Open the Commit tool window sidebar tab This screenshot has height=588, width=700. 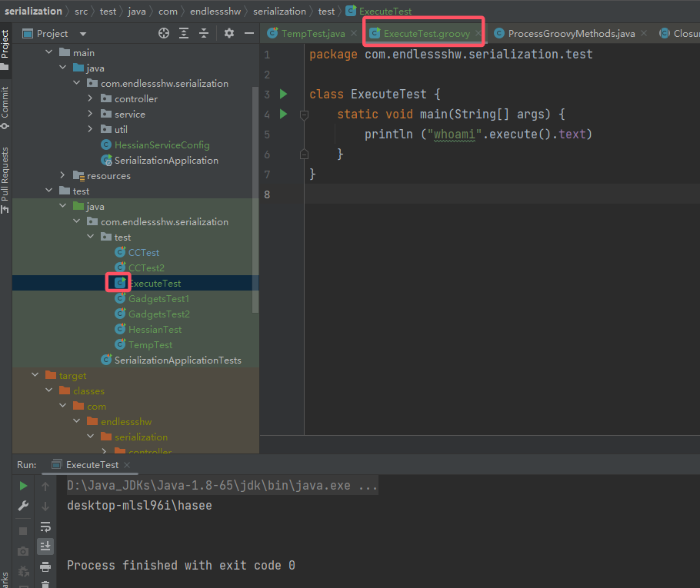pyautogui.click(x=5, y=107)
